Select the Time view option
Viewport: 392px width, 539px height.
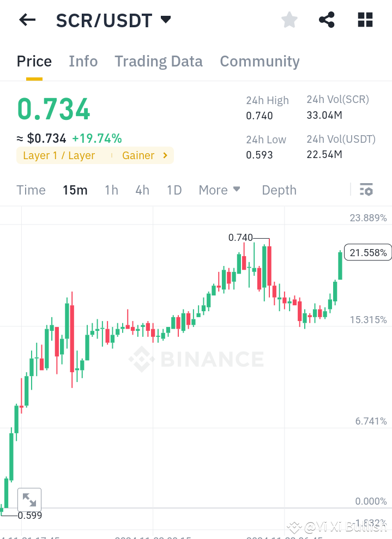tap(31, 190)
